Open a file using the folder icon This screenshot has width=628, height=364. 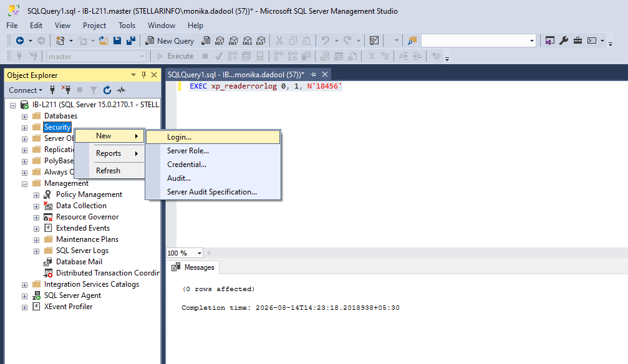tap(104, 41)
